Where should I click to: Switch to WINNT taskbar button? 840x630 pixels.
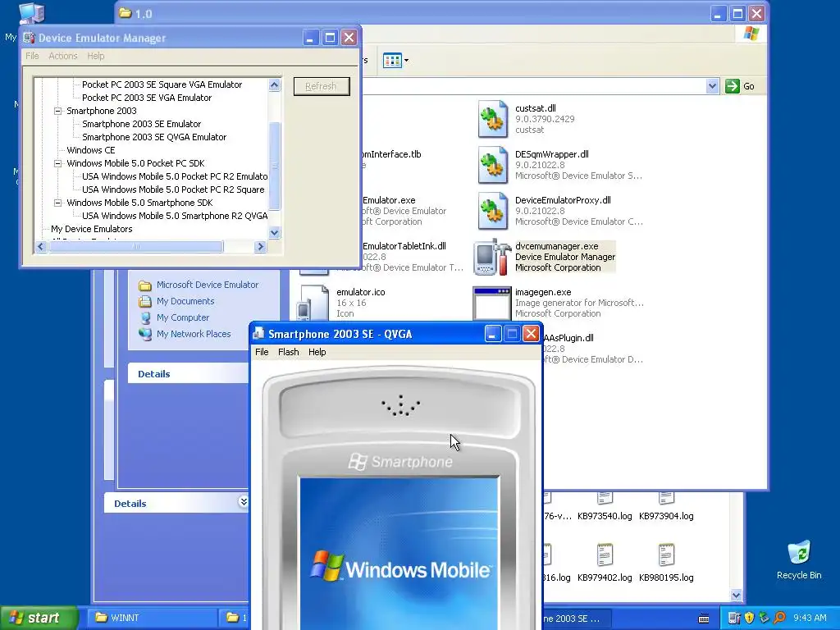point(153,618)
